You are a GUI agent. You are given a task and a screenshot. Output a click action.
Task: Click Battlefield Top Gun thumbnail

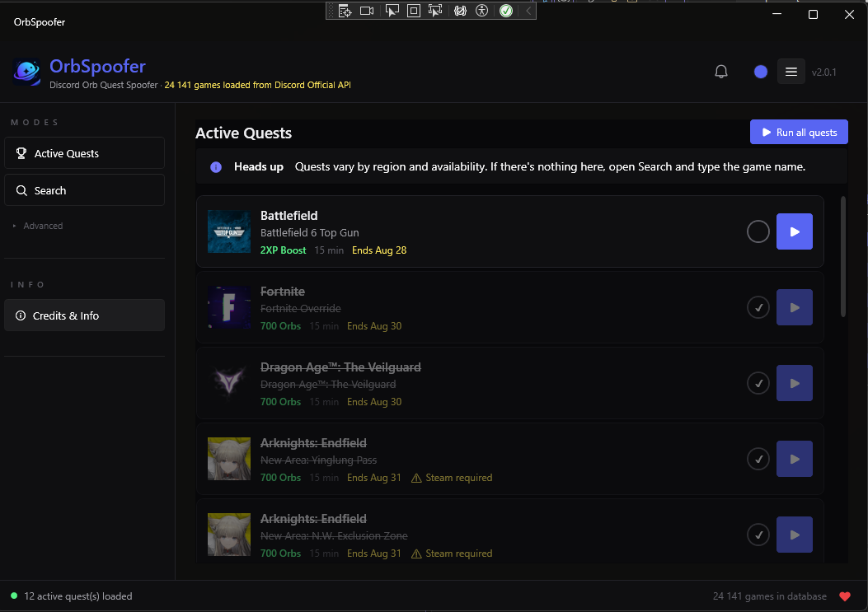pos(228,231)
